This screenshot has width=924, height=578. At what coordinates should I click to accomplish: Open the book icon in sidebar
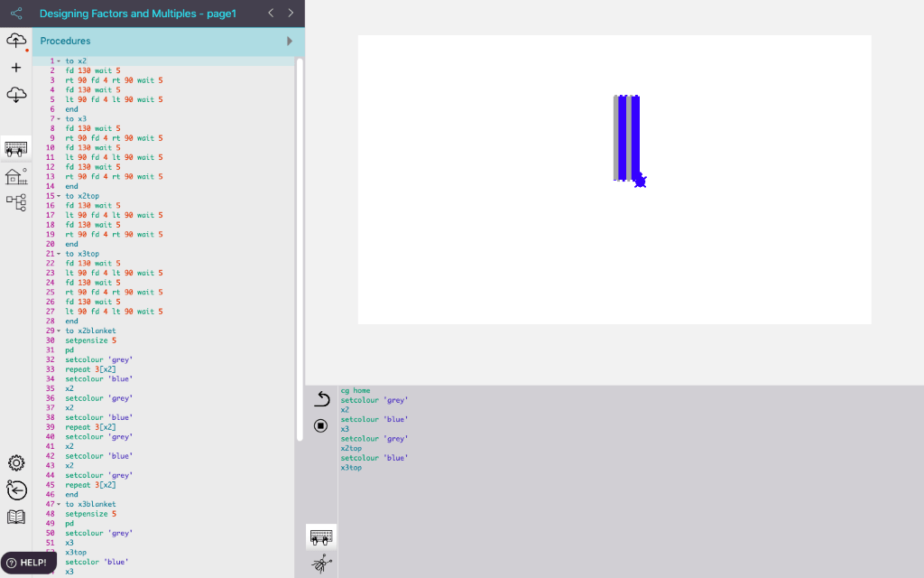point(16,517)
